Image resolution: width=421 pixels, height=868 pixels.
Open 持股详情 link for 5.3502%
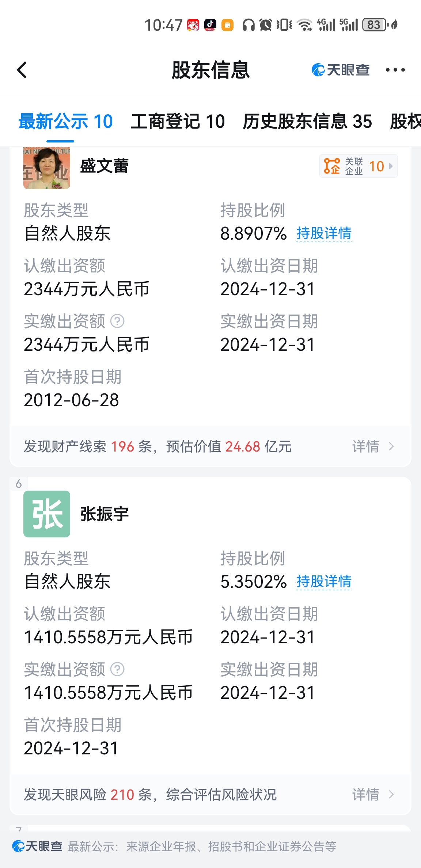(324, 582)
